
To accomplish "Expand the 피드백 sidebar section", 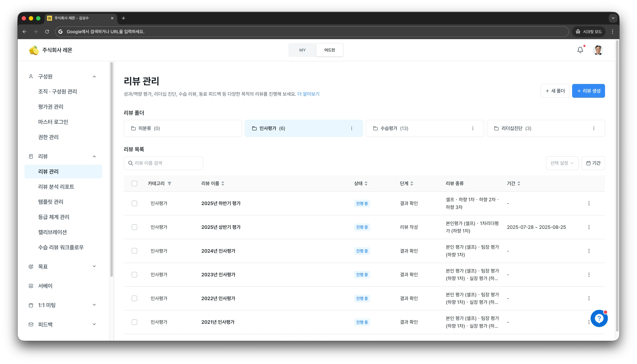I will (x=94, y=325).
